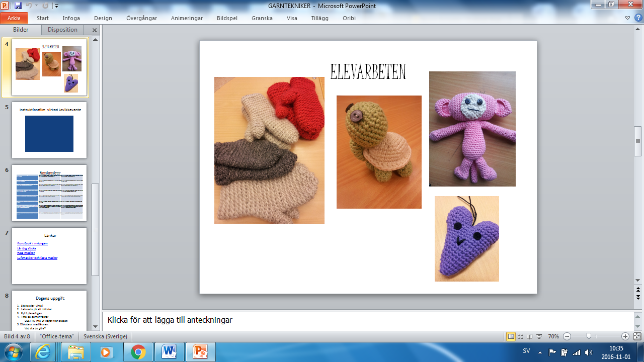The width and height of the screenshot is (644, 362).
Task: Click the Undo arrow icon
Action: [x=29, y=6]
